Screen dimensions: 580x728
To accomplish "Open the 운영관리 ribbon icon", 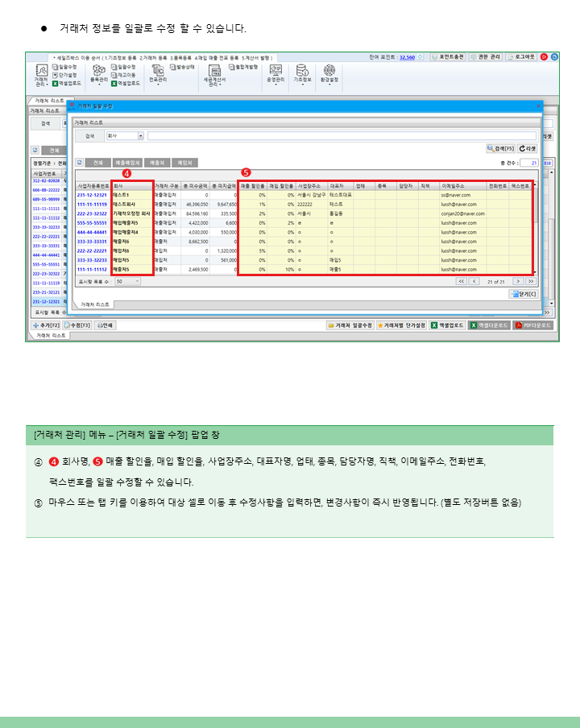I will click(275, 74).
